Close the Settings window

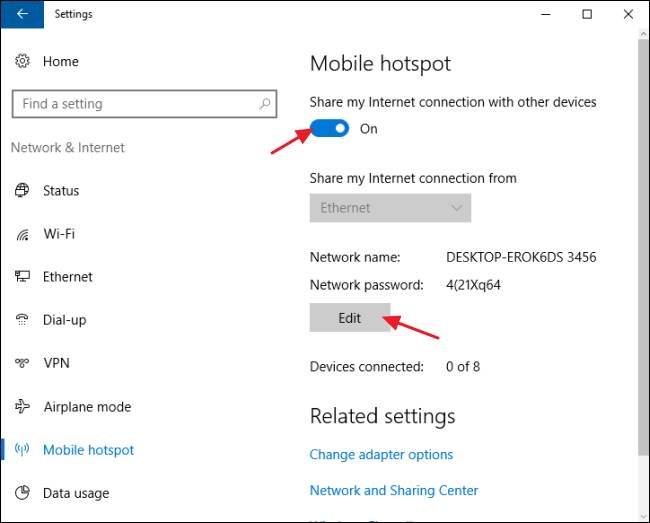[628, 14]
